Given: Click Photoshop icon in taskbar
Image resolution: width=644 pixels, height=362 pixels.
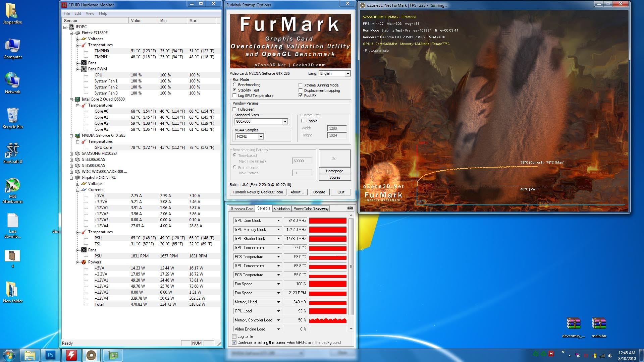Looking at the screenshot, I should [x=50, y=355].
